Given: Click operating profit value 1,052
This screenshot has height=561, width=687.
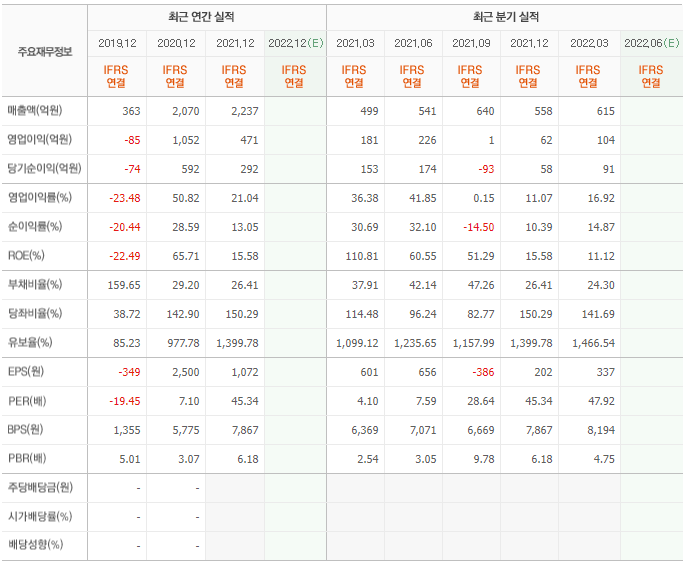Looking at the screenshot, I should [x=186, y=140].
